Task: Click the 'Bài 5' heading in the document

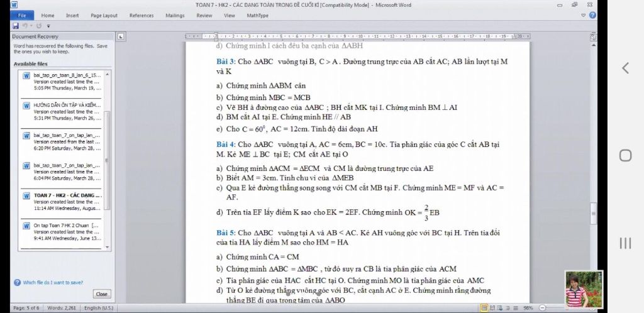Action: pyautogui.click(x=226, y=233)
